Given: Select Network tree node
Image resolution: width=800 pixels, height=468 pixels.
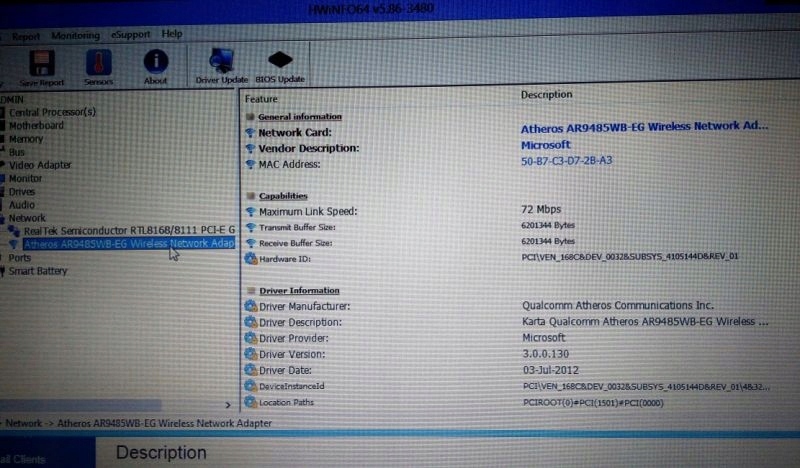Looking at the screenshot, I should (27, 218).
